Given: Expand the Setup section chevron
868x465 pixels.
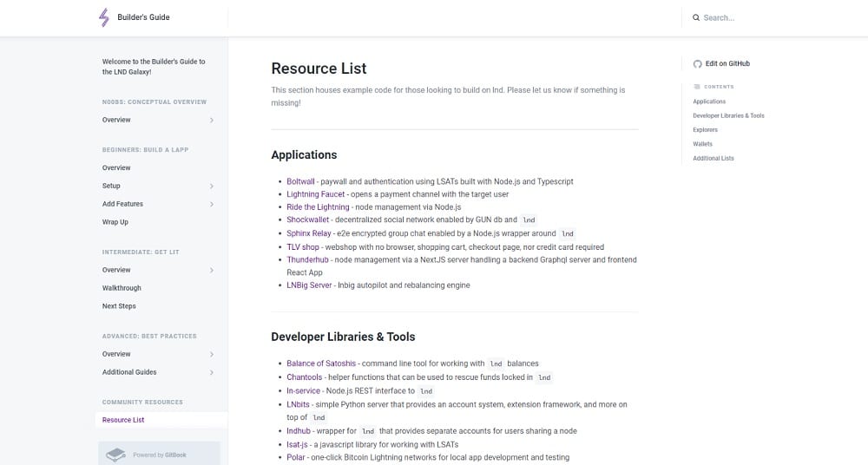Looking at the screenshot, I should (212, 186).
